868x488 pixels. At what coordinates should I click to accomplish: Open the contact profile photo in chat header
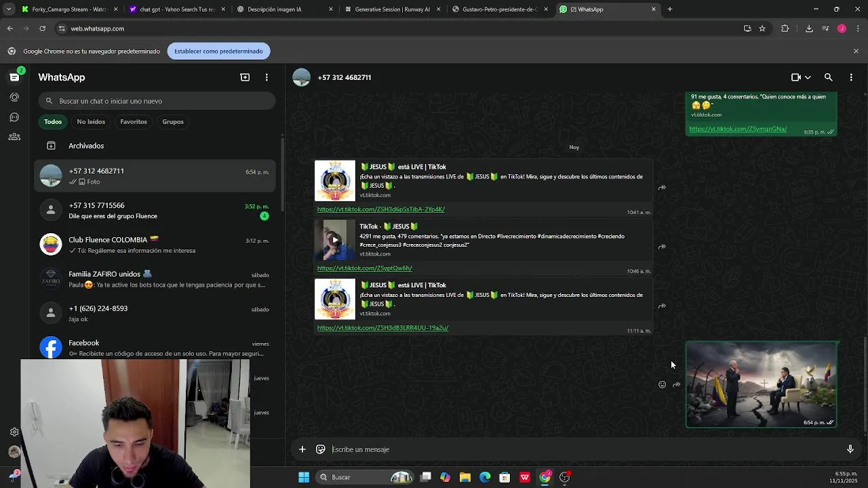point(302,77)
